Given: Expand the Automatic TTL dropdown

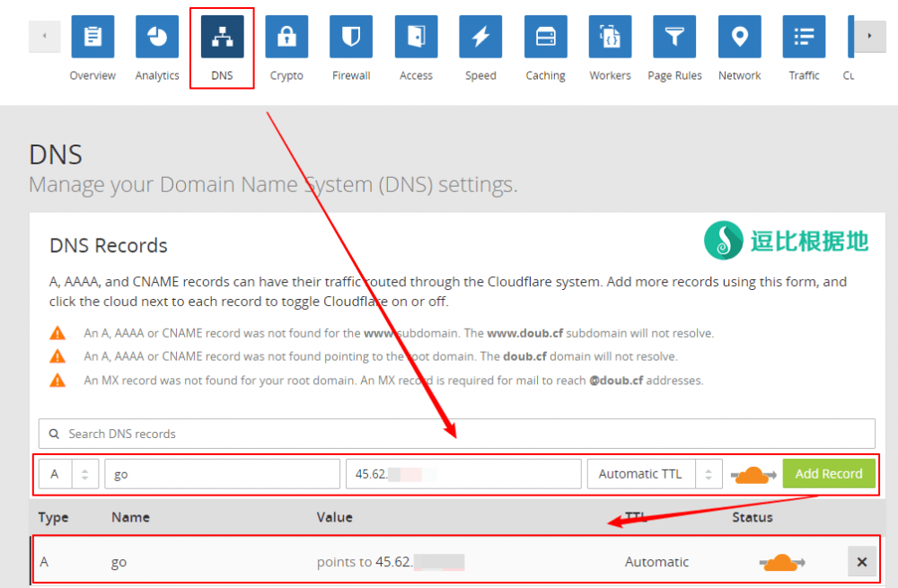Looking at the screenshot, I should point(655,474).
